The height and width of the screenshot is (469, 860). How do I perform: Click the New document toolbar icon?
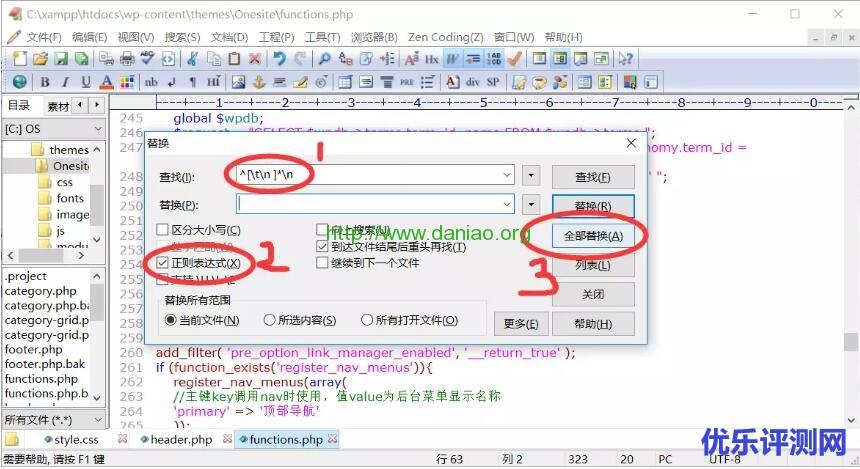(x=20, y=59)
